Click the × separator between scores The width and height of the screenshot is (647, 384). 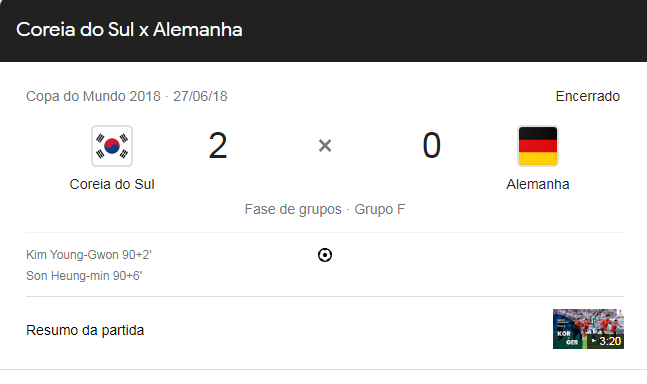click(x=325, y=146)
